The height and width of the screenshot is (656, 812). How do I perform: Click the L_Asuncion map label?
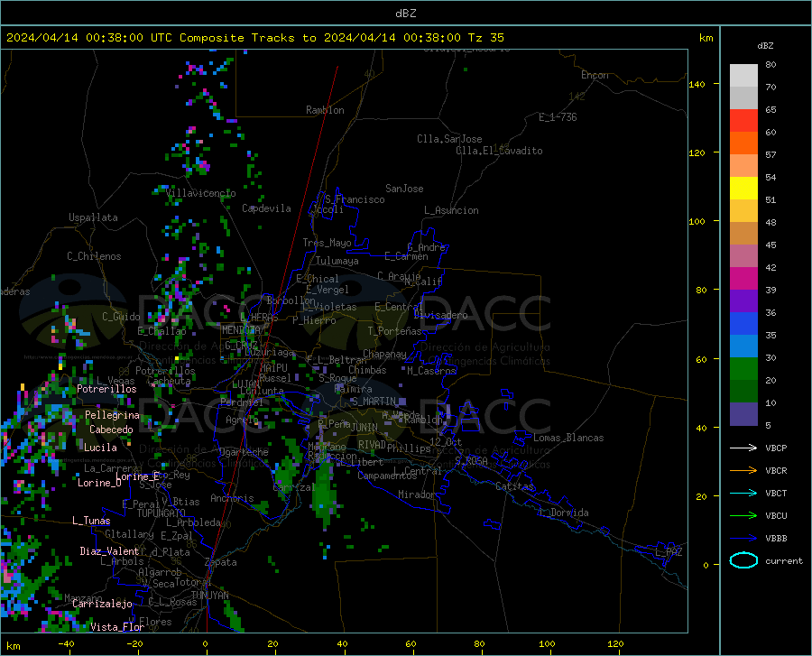point(451,210)
